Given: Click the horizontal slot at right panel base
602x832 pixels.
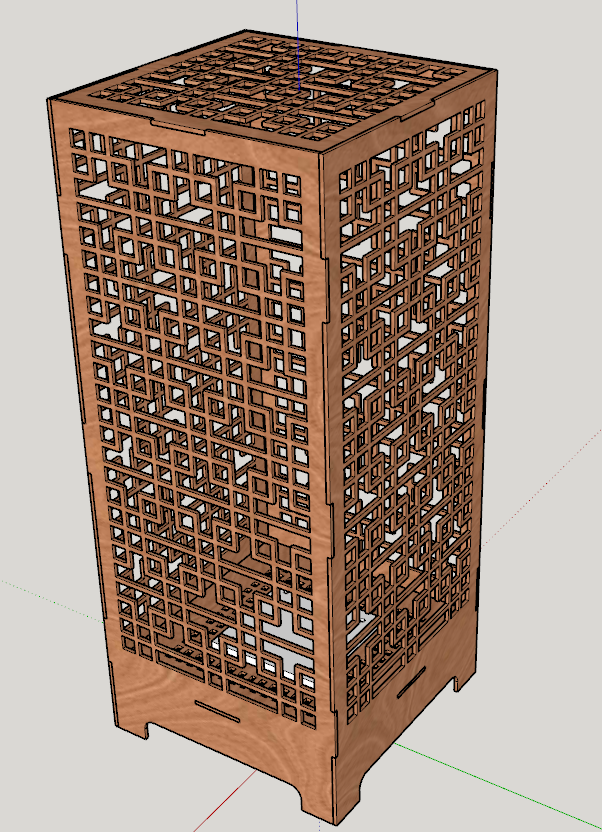Looking at the screenshot, I should coord(409,688).
